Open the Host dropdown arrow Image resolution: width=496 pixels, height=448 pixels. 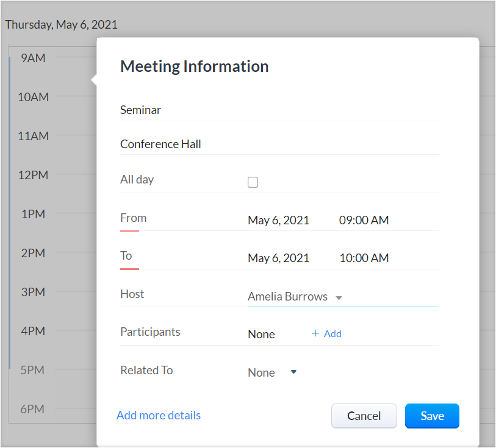[339, 298]
